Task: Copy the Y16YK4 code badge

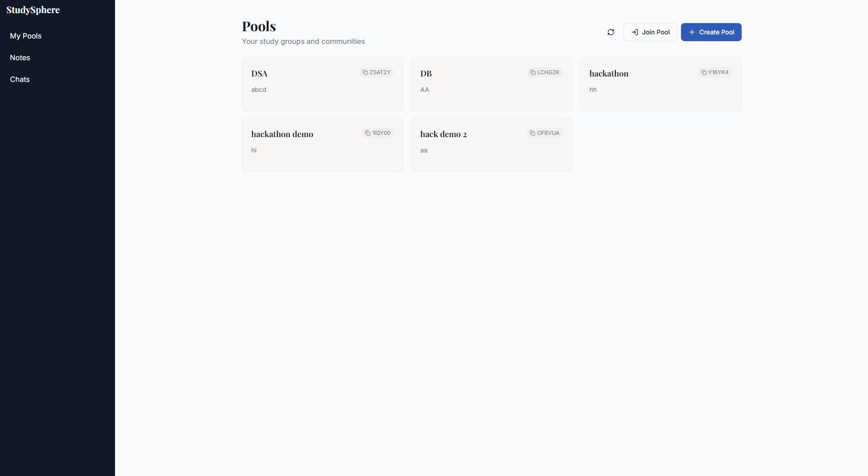Action: click(715, 72)
